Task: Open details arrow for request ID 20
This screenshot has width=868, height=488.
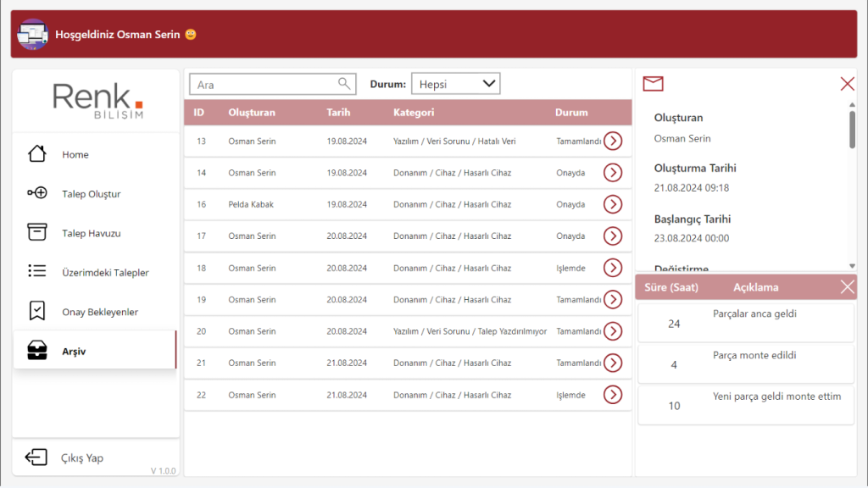Action: pos(613,331)
